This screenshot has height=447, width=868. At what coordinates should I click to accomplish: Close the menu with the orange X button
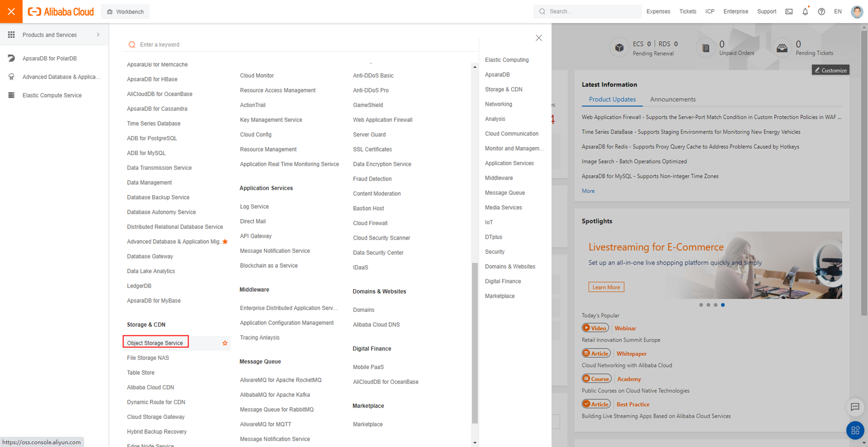pos(11,11)
